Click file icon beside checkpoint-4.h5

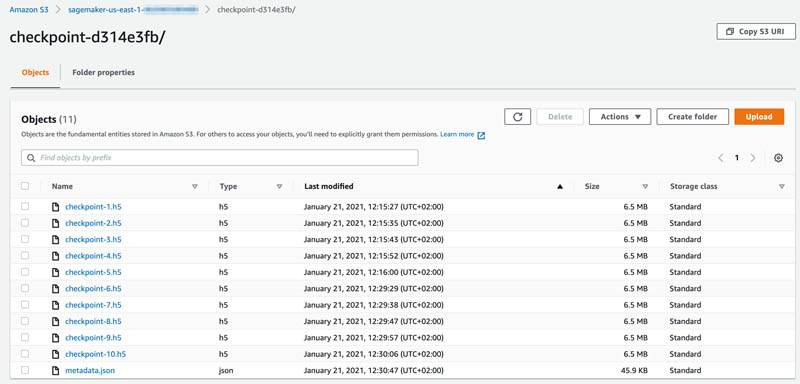tap(56, 256)
